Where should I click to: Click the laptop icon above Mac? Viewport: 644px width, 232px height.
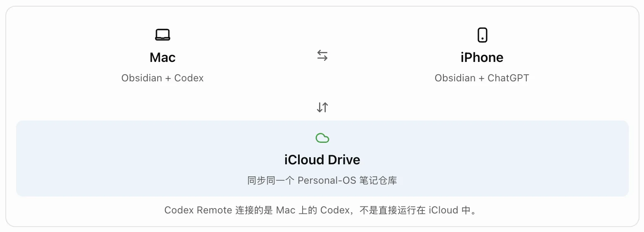coord(163,35)
